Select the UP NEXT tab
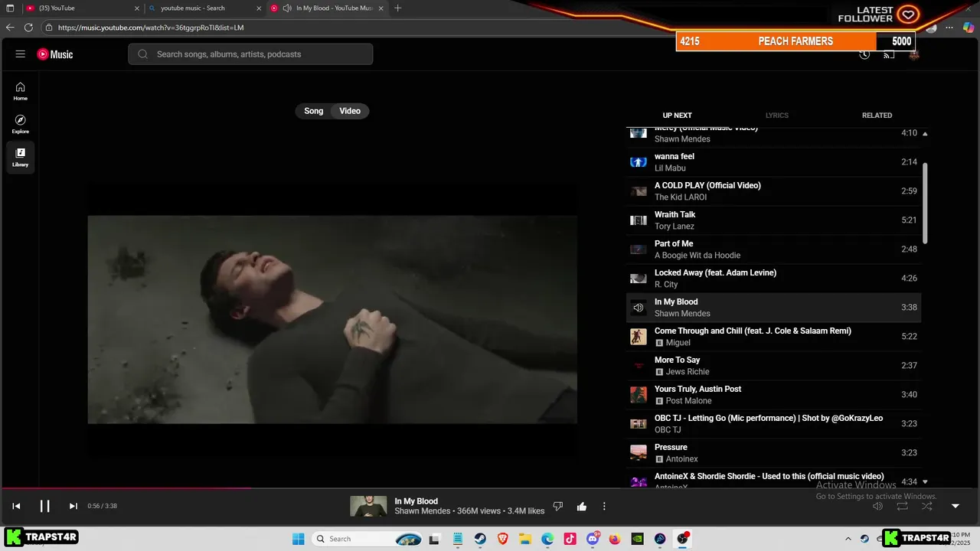Viewport: 980px width, 551px height. tap(677, 116)
